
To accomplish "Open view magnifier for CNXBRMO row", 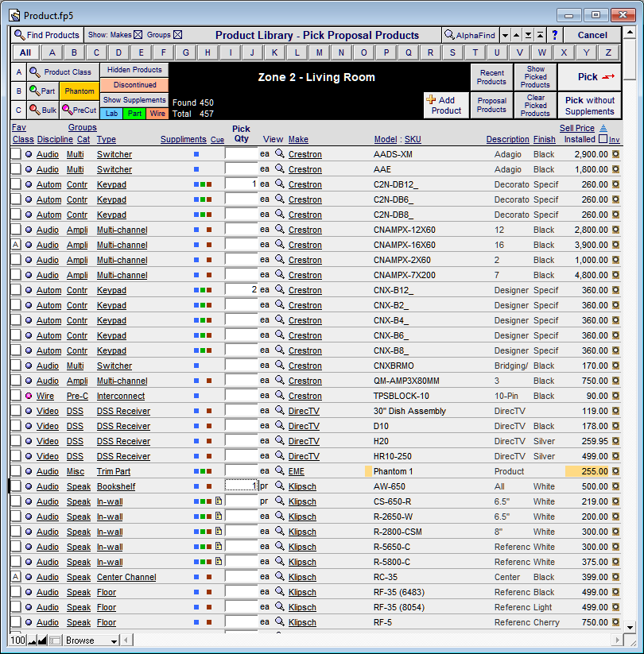I will click(280, 365).
